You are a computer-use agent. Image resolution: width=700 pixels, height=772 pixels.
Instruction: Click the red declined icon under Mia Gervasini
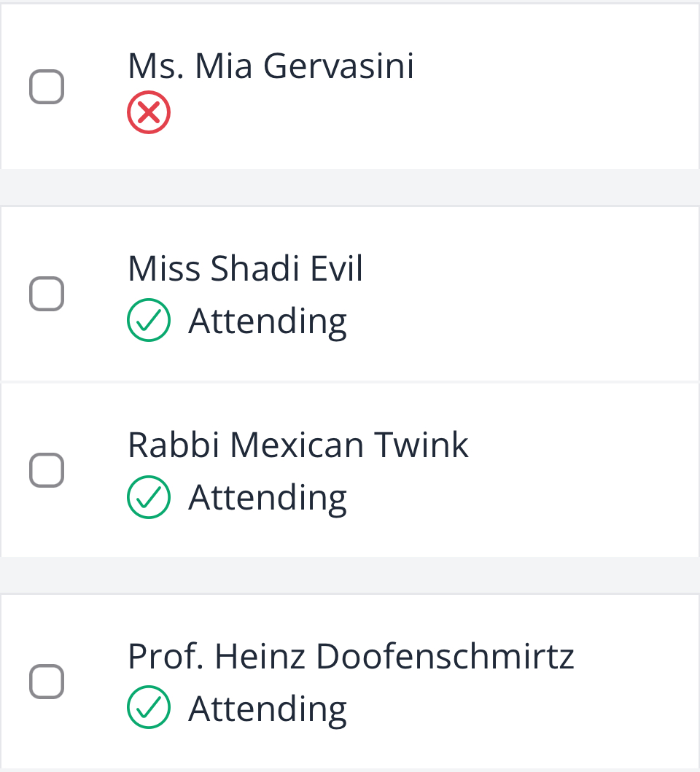pos(149,112)
